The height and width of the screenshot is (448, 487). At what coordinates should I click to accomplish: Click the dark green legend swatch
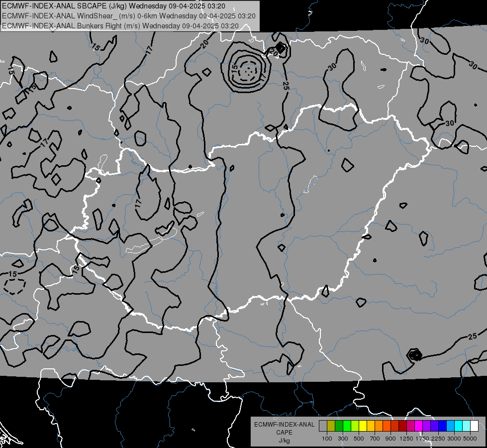click(339, 426)
